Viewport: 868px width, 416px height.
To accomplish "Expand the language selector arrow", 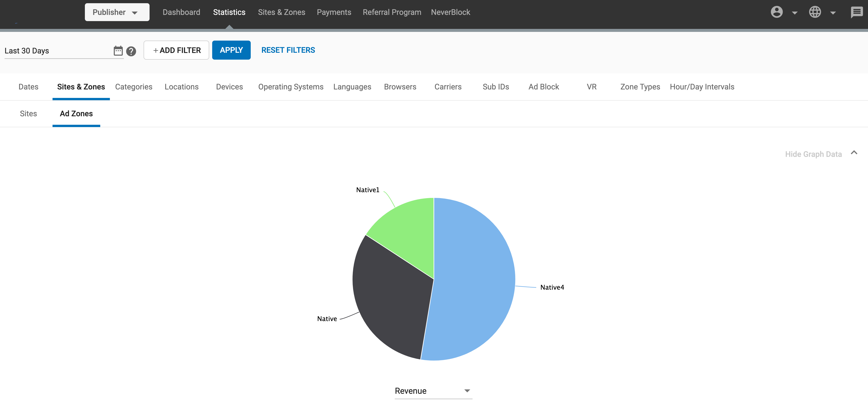I will [833, 13].
